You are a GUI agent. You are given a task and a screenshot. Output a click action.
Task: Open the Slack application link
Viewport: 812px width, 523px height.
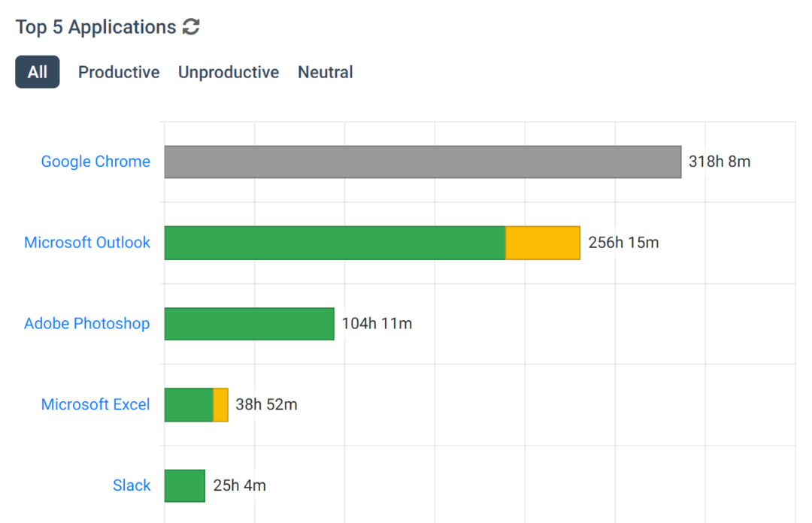click(x=132, y=485)
